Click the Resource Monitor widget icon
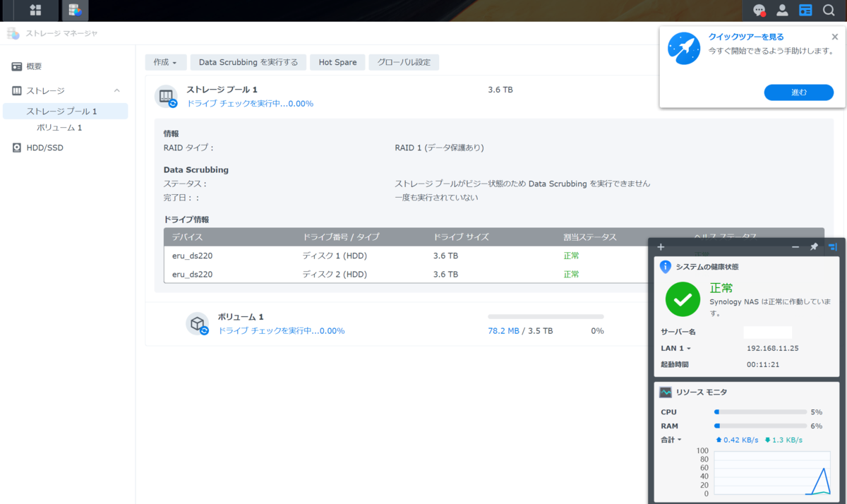 pos(666,392)
